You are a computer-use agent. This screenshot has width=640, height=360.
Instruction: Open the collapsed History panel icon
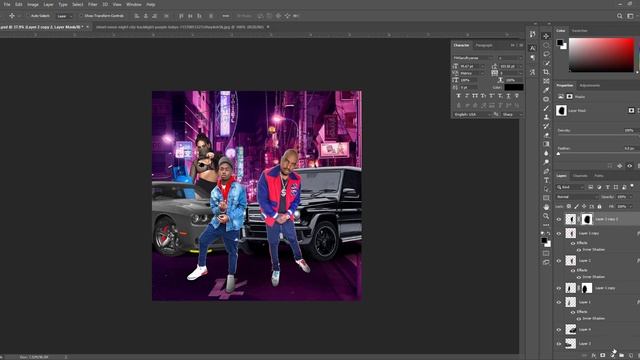click(532, 34)
